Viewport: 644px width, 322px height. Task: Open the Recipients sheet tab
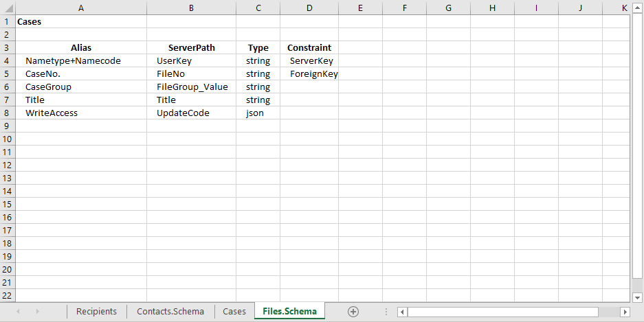[96, 311]
